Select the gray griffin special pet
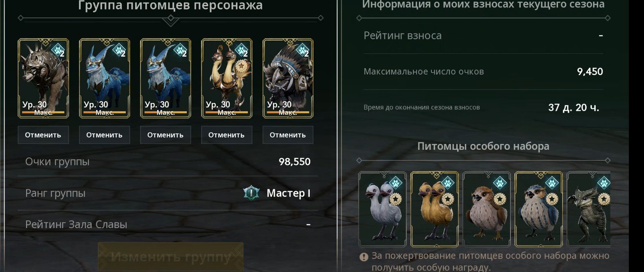 pos(589,209)
